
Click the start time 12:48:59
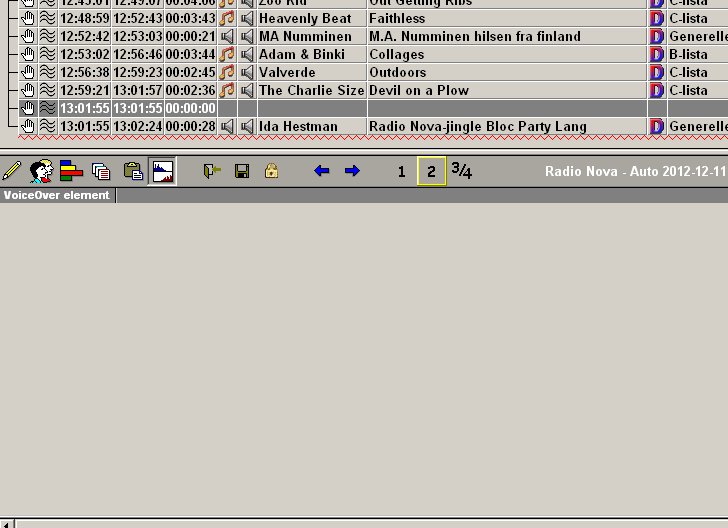(x=84, y=19)
